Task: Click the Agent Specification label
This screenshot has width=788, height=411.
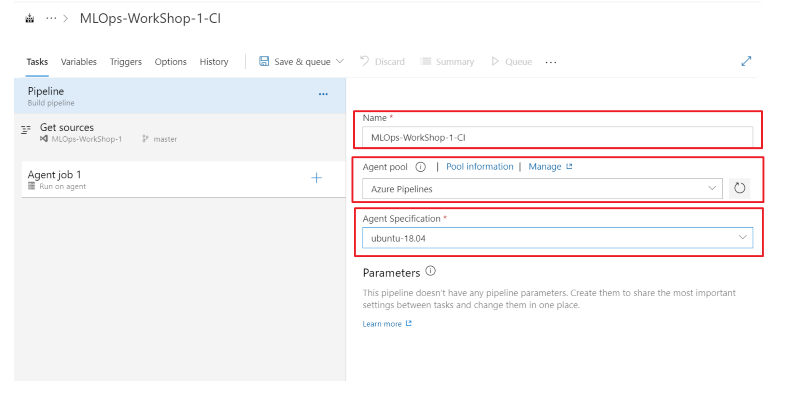Action: click(402, 219)
